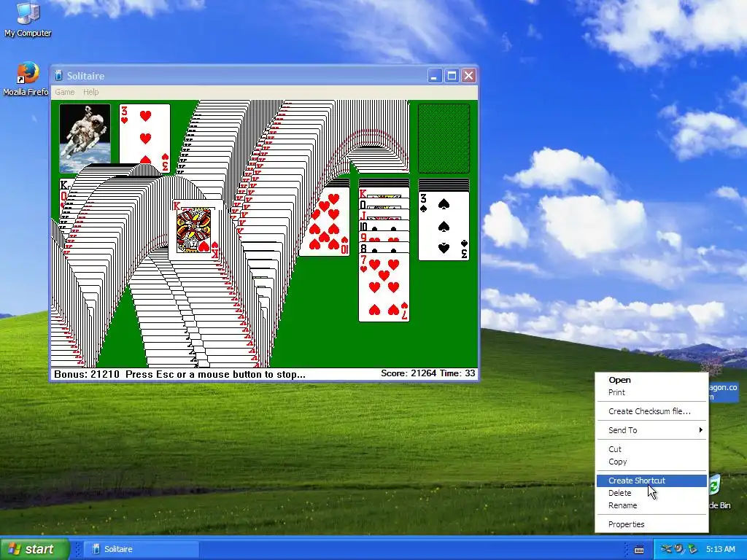Open the Game menu in Solitaire
The image size is (747, 560).
click(x=65, y=92)
